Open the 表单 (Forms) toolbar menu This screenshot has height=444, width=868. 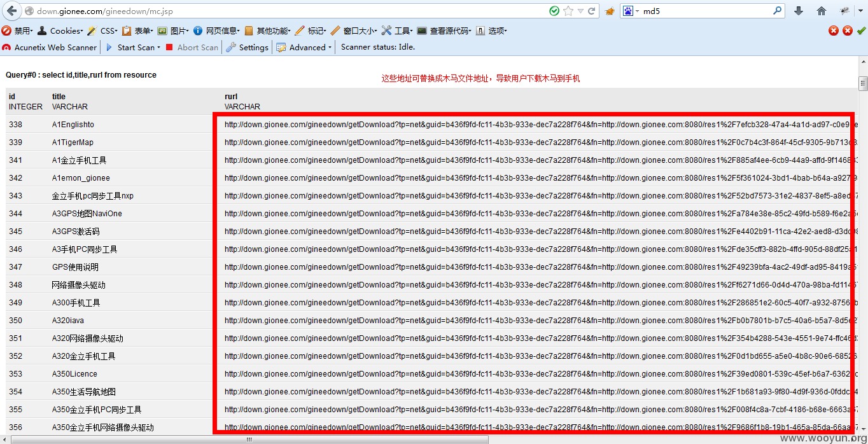(138, 31)
